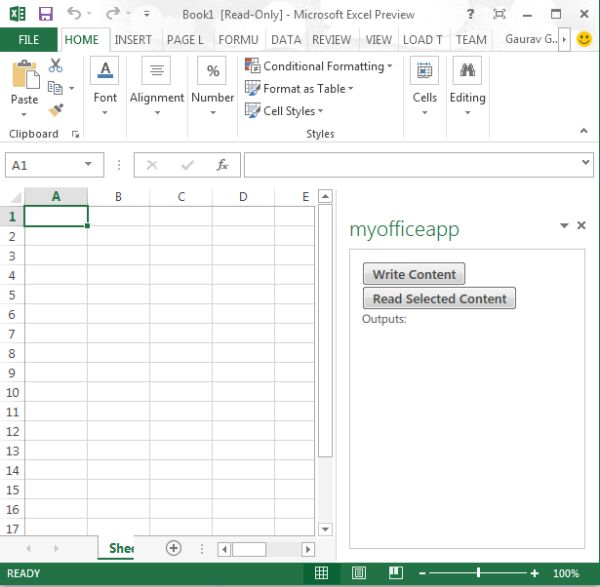Click the zoom slider handle
600x587 pixels.
coord(478,573)
